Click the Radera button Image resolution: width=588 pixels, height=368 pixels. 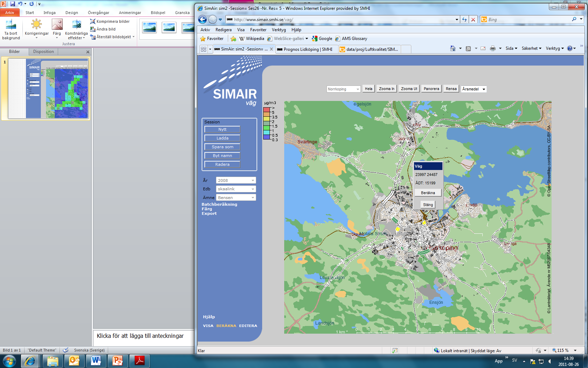click(x=222, y=164)
